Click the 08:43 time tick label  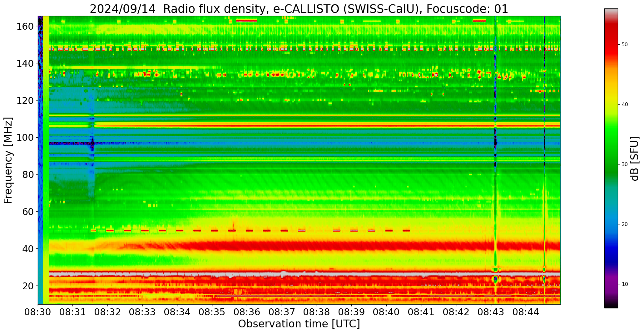pos(491,312)
